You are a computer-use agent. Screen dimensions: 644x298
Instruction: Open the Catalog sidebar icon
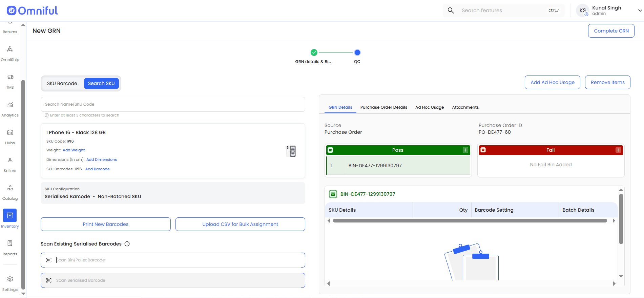click(x=10, y=188)
